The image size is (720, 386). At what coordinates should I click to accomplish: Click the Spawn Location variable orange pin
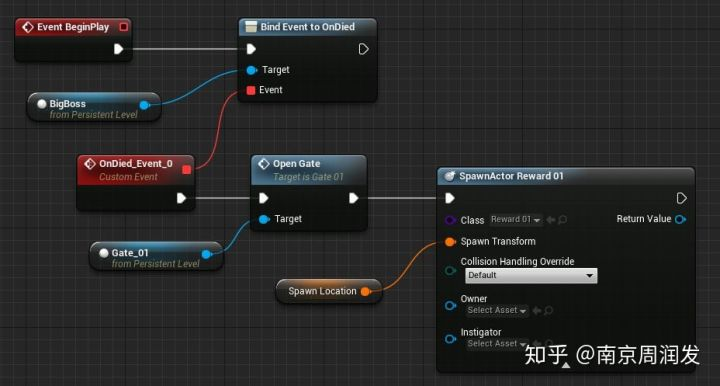[x=366, y=291]
